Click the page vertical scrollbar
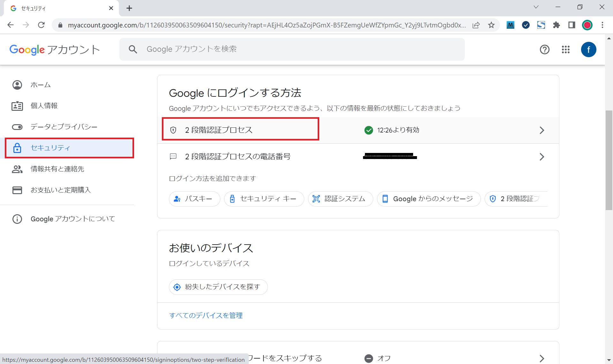613x364 pixels. click(x=609, y=160)
